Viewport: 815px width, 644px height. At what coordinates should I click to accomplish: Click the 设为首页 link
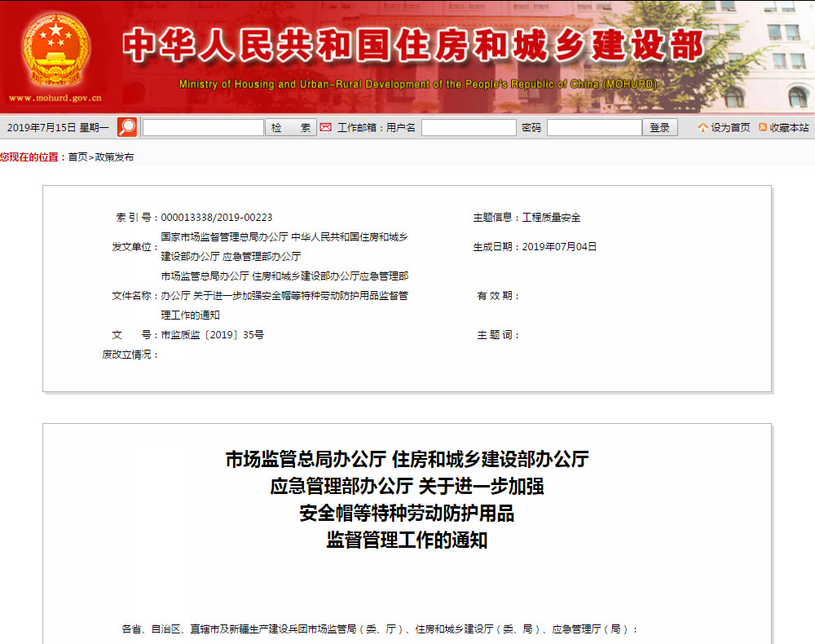[x=730, y=128]
